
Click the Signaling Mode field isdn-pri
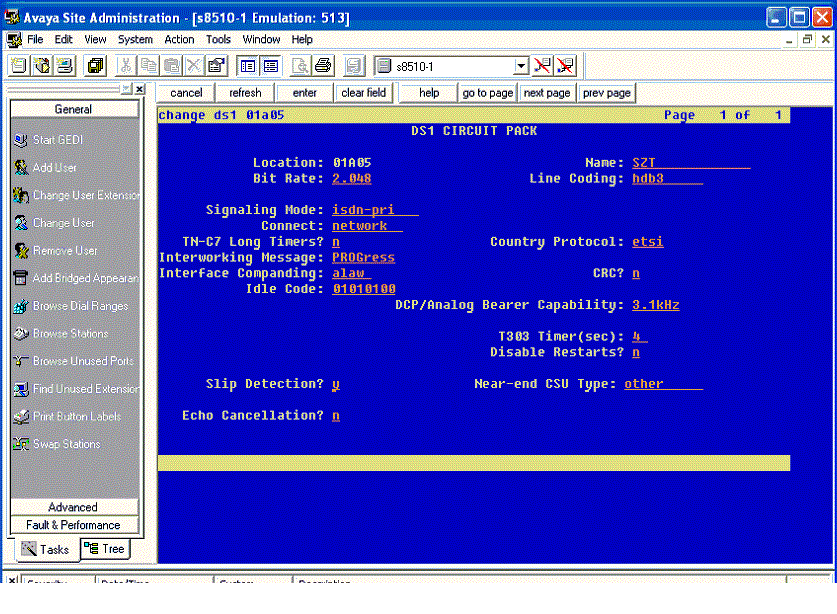coord(375,210)
